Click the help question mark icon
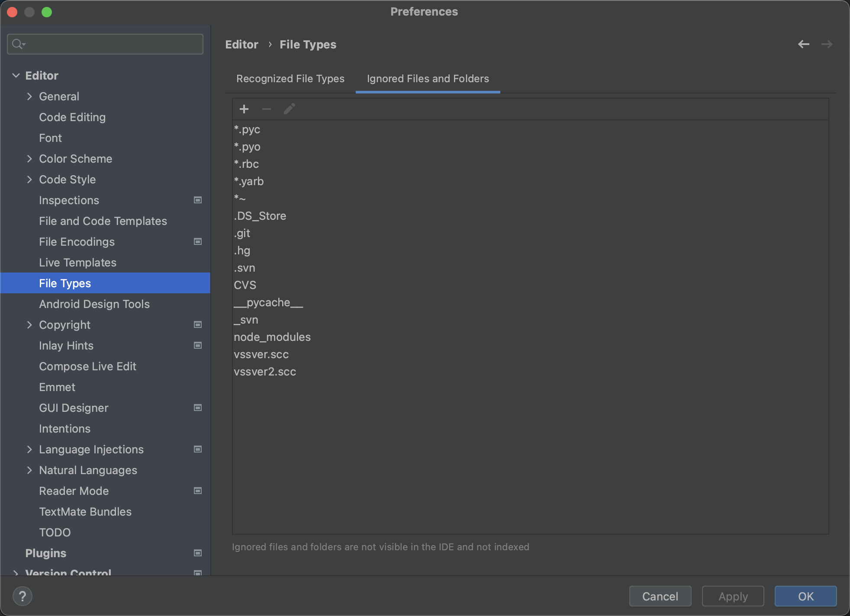This screenshot has width=850, height=616. coord(23,596)
